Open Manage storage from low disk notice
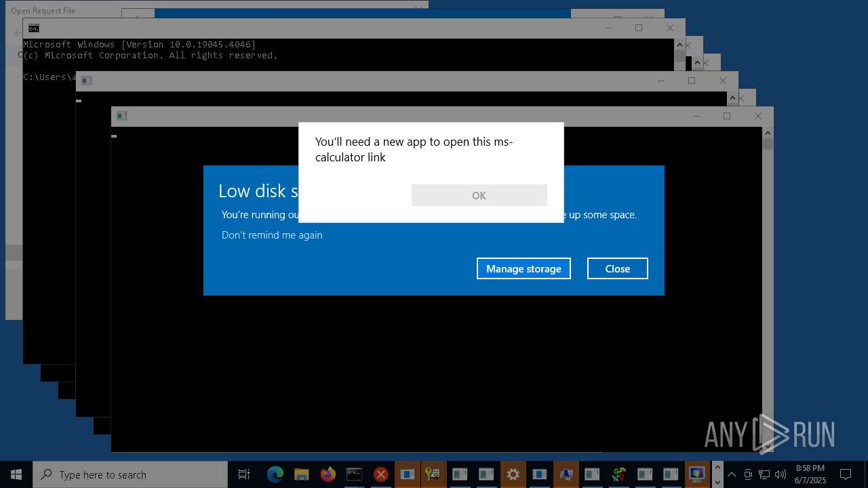This screenshot has height=488, width=868. (524, 268)
